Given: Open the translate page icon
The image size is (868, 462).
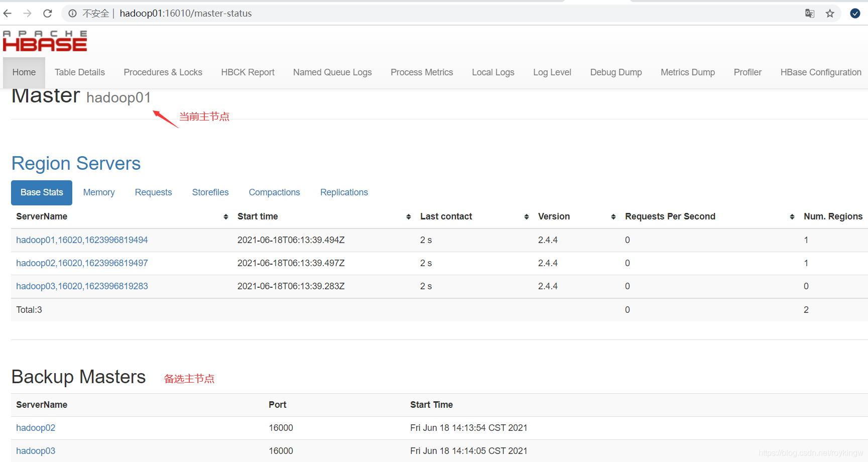Looking at the screenshot, I should (x=810, y=14).
